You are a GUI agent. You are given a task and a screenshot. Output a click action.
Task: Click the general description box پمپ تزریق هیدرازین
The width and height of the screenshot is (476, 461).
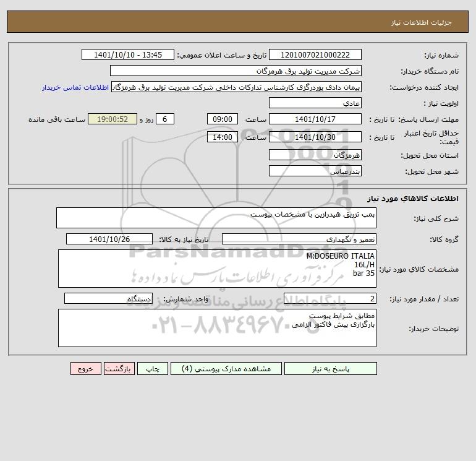216,218
